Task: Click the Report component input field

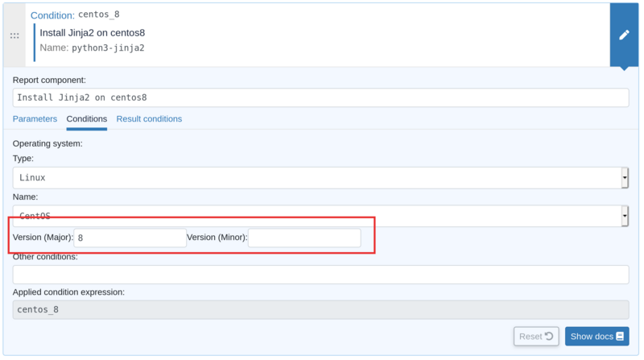Action: click(x=320, y=97)
